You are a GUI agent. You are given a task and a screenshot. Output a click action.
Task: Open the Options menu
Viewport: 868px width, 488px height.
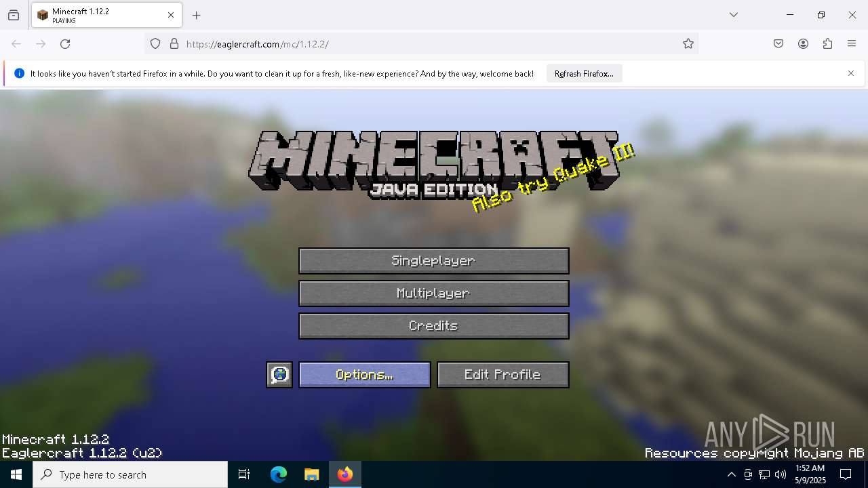coord(365,375)
